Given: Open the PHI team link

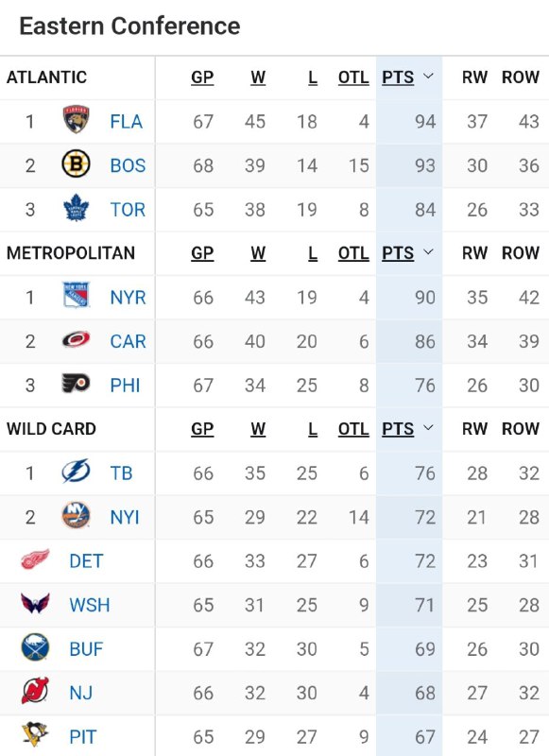Looking at the screenshot, I should tap(125, 386).
